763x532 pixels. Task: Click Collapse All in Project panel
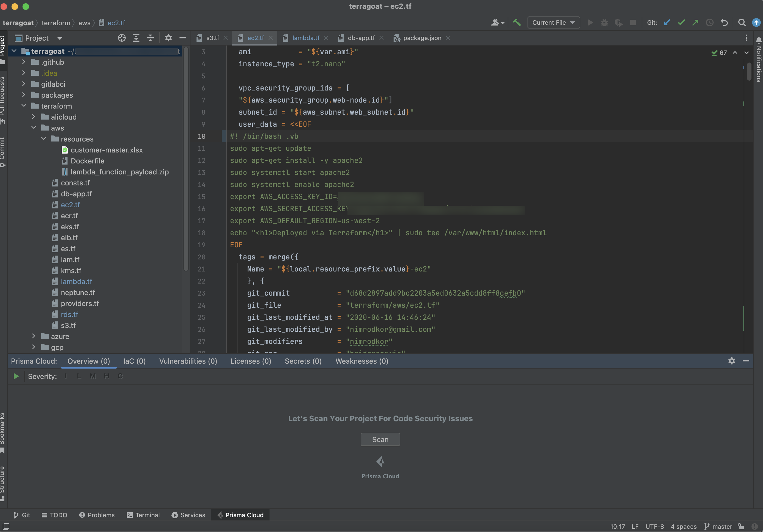tap(150, 38)
